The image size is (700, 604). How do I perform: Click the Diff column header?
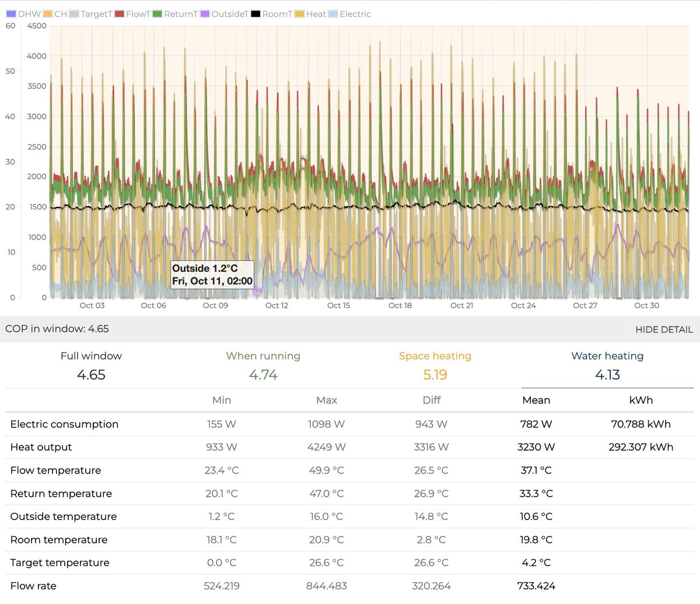click(432, 401)
